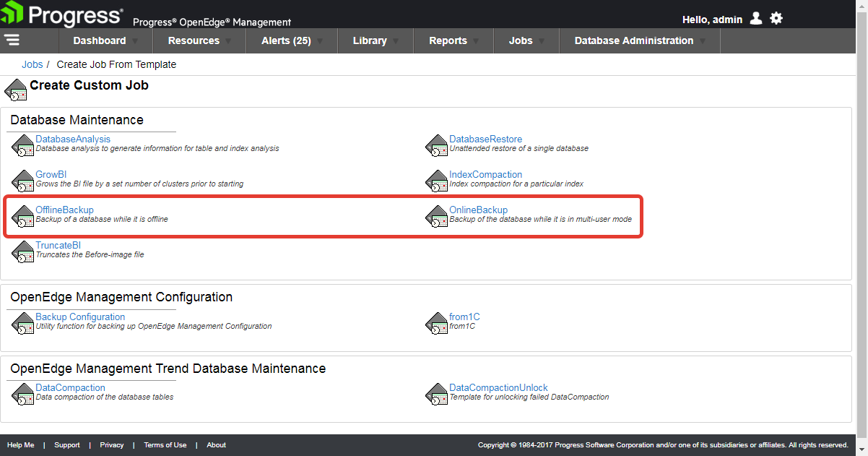
Task: Expand the Database Administration dropdown arrow
Action: click(703, 41)
